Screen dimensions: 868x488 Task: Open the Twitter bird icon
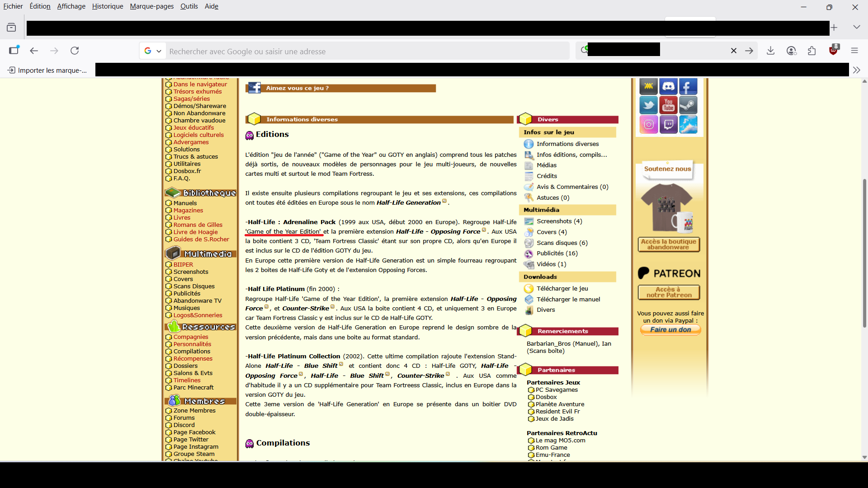648,105
